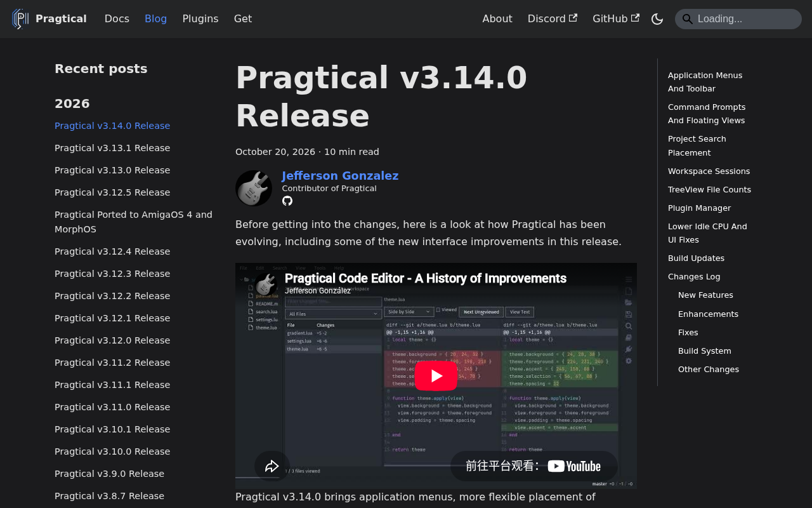Jump to Changes Log section
The width and height of the screenshot is (812, 508).
pyautogui.click(x=694, y=277)
